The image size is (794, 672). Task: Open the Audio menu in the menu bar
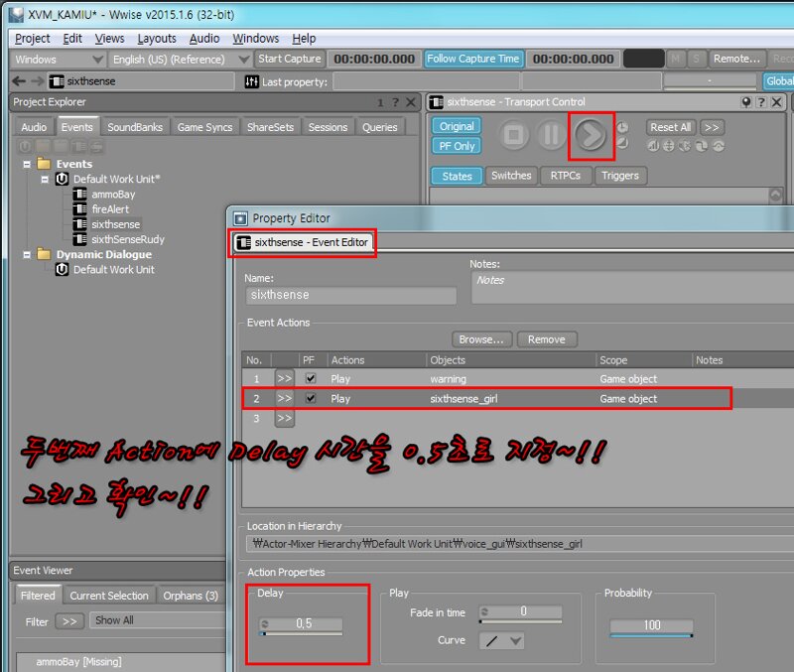click(204, 39)
